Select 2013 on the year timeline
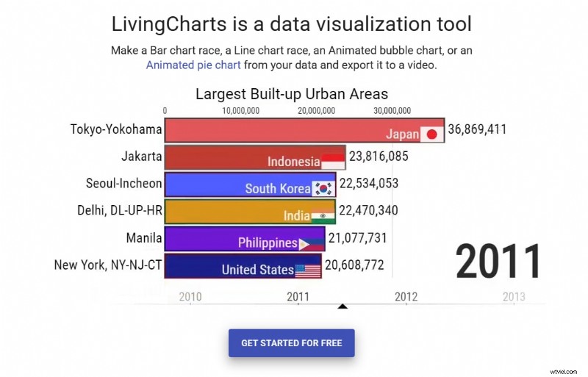 [x=513, y=296]
